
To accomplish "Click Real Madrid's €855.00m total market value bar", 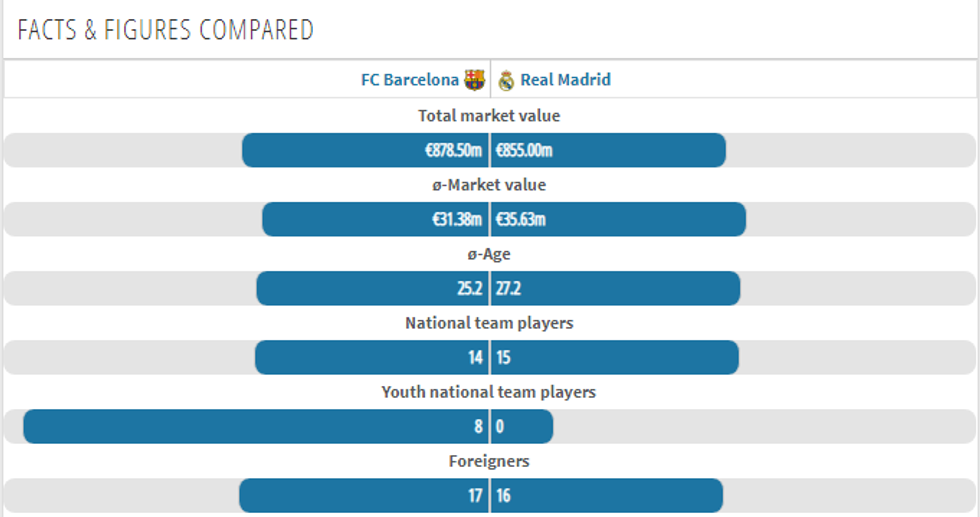I will tap(608, 150).
